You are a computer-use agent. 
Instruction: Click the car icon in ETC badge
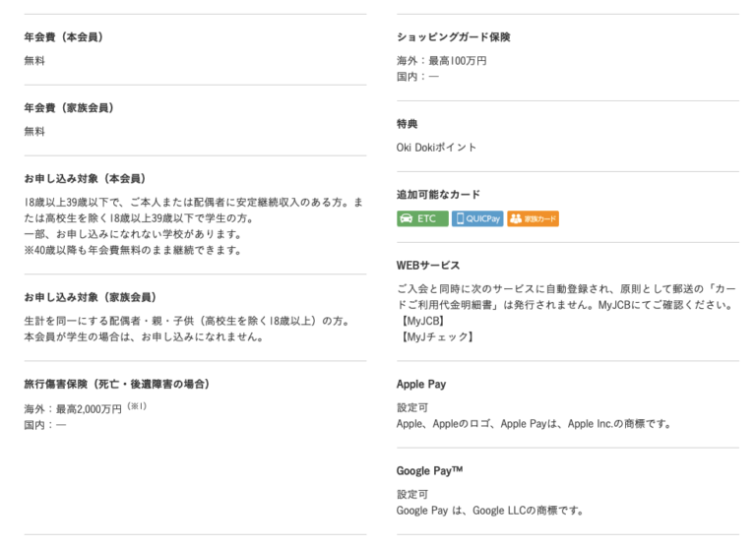(407, 218)
